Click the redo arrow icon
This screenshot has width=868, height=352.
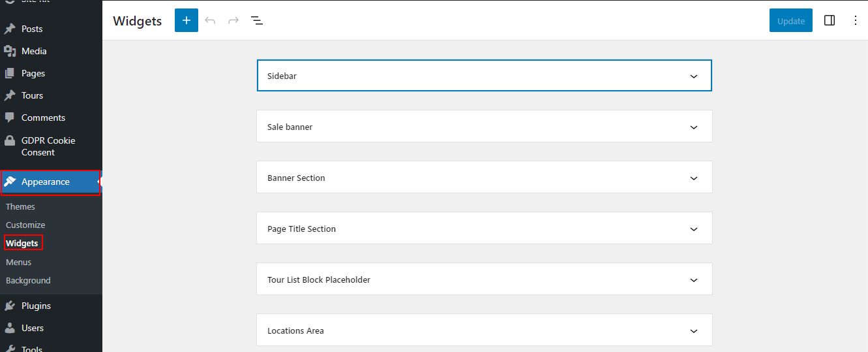click(233, 20)
